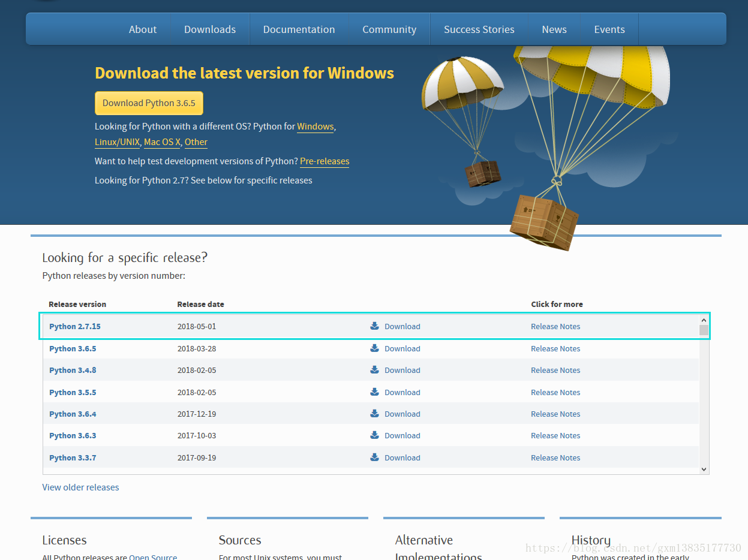Click download icon for Python 3.6.4
748x560 pixels.
(x=374, y=414)
